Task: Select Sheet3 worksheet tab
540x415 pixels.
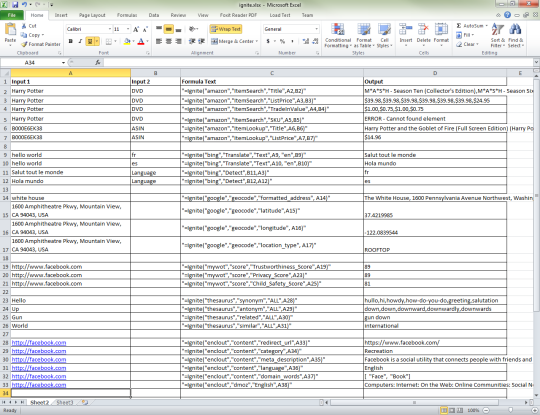Action: tap(65, 402)
